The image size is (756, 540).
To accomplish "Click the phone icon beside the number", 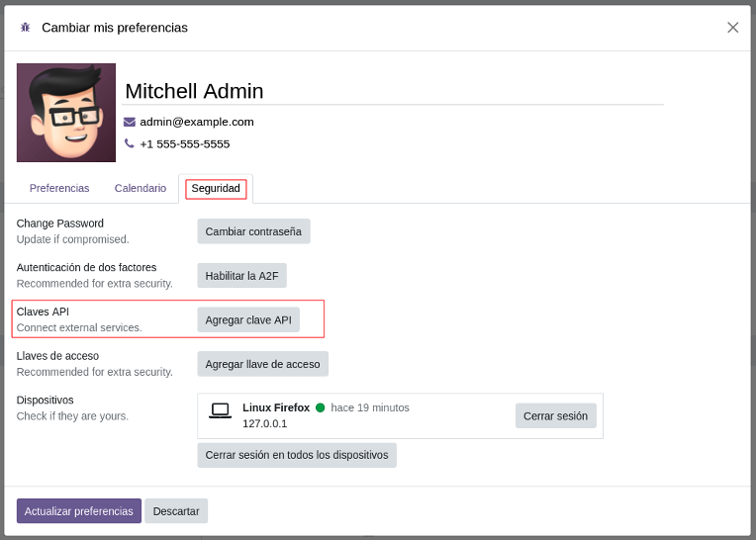I will (130, 143).
